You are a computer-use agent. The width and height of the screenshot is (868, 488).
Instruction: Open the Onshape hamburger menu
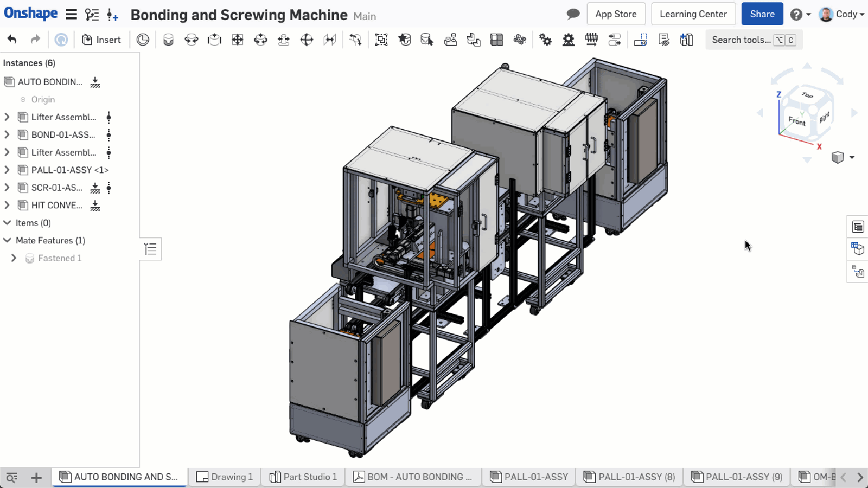point(71,14)
